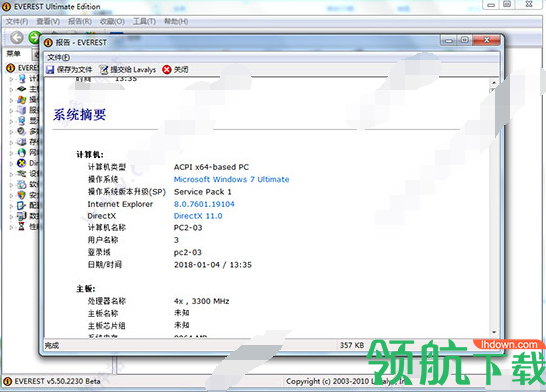Select the Benchmark hourglass icon in tree
546x392 pixels.
[x=22, y=227]
